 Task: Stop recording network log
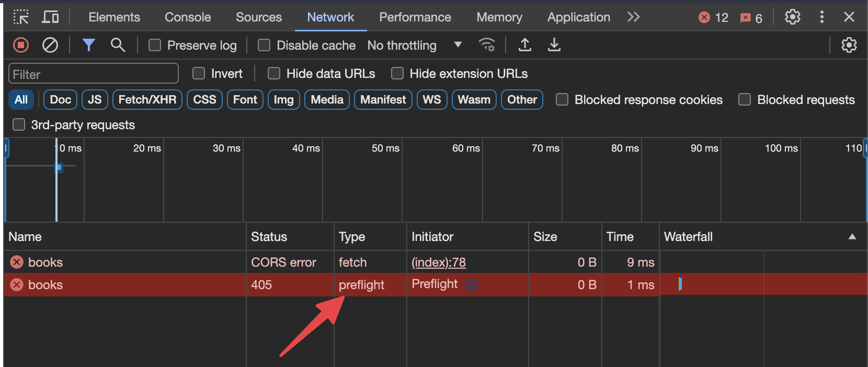click(21, 45)
